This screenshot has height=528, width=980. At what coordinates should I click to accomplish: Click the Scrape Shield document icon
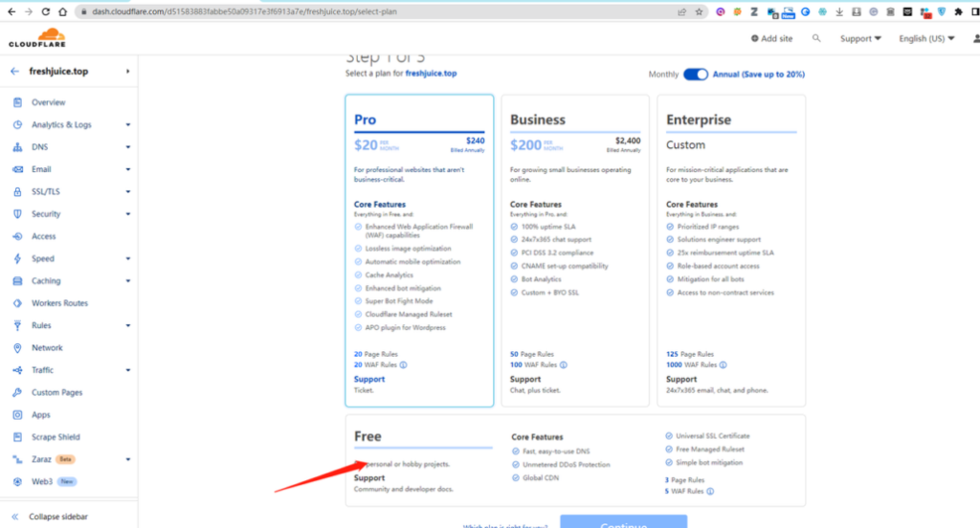(17, 437)
